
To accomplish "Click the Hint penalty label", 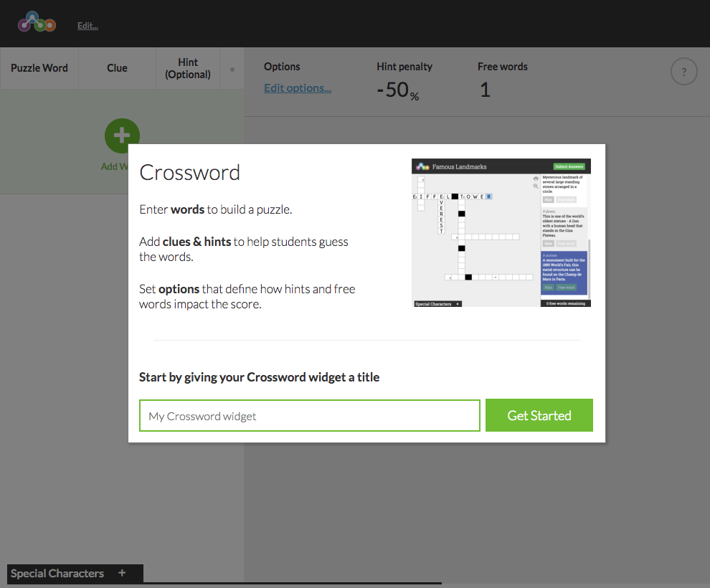I will pyautogui.click(x=404, y=67).
